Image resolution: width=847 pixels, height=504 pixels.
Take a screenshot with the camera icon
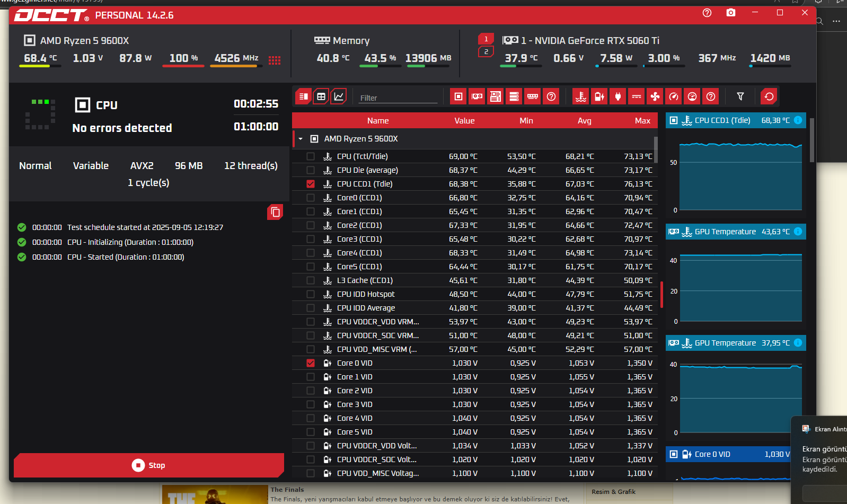coord(731,13)
